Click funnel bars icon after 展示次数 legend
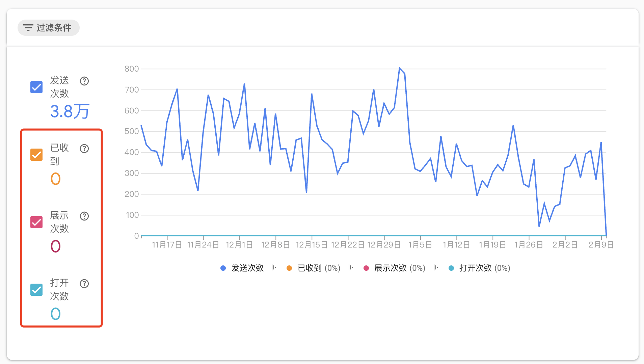The width and height of the screenshot is (644, 364). [x=436, y=268]
